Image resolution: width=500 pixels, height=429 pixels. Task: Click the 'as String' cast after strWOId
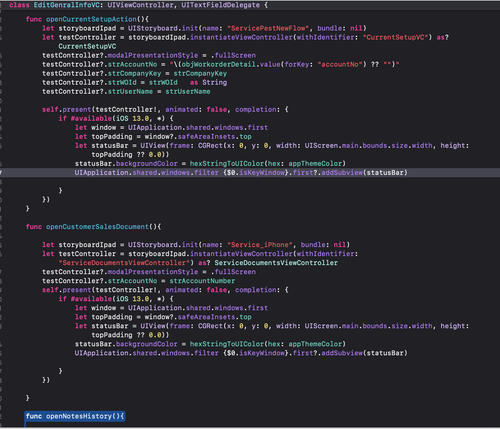click(208, 82)
